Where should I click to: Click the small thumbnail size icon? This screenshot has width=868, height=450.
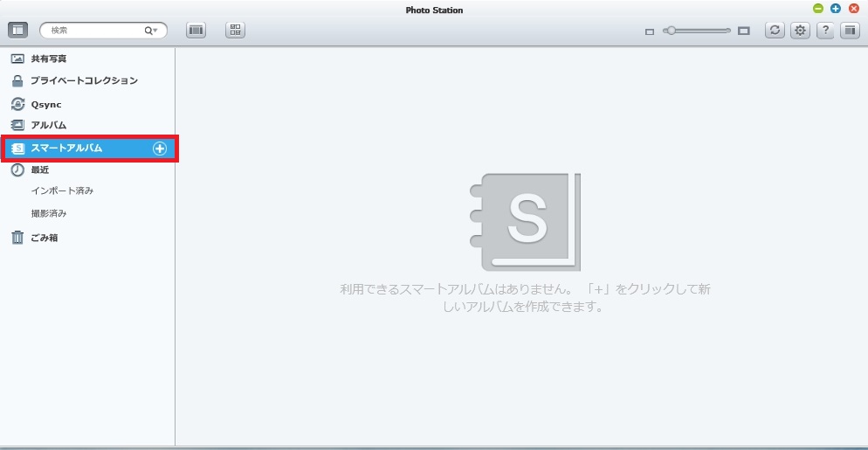pyautogui.click(x=650, y=31)
